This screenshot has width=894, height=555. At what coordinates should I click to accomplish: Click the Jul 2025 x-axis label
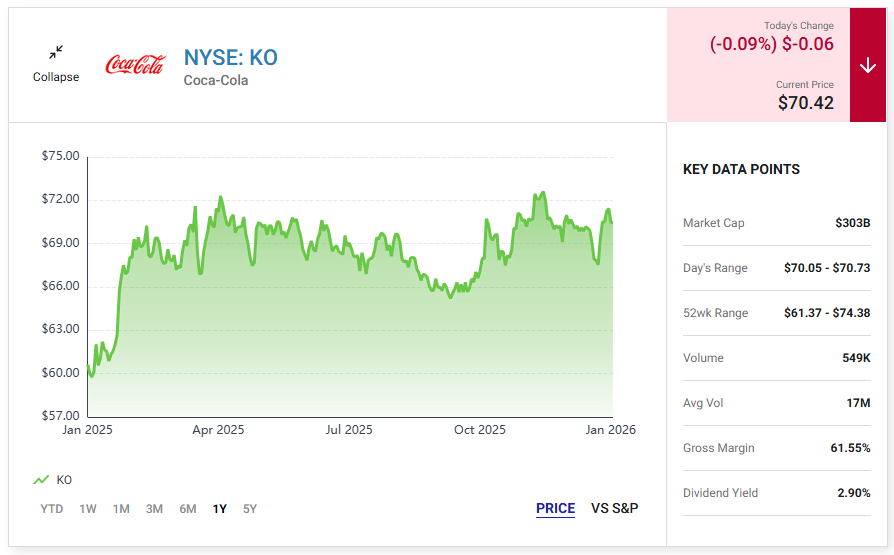[x=349, y=430]
